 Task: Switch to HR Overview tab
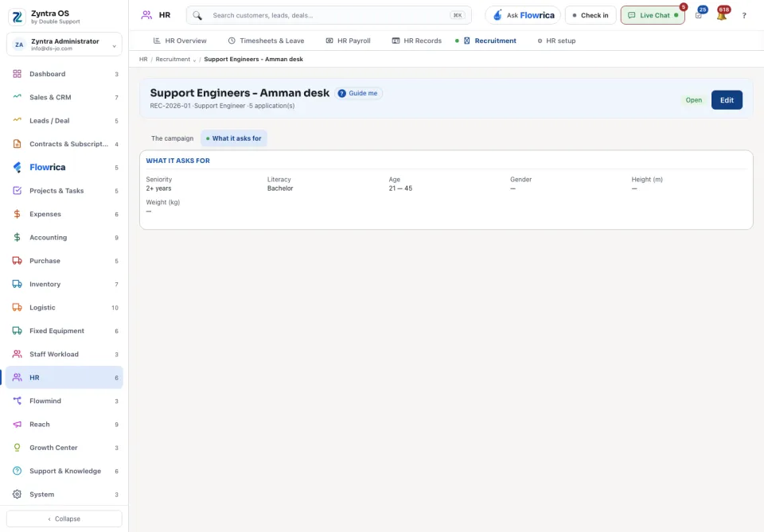coord(180,41)
